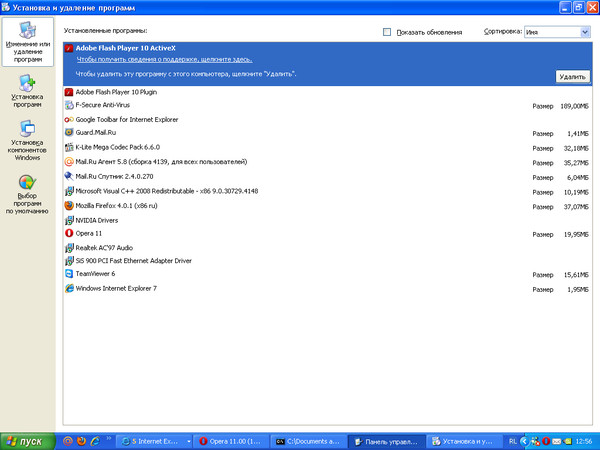600x450 pixels.
Task: Switch to the 'Установка и у...' taskbar button
Action: pyautogui.click(x=464, y=442)
